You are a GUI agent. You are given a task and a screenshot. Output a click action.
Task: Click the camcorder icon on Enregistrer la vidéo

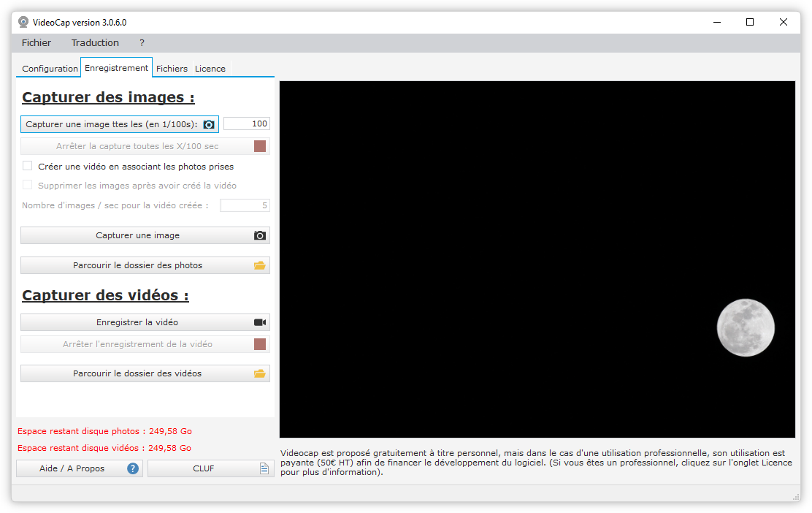coord(260,322)
